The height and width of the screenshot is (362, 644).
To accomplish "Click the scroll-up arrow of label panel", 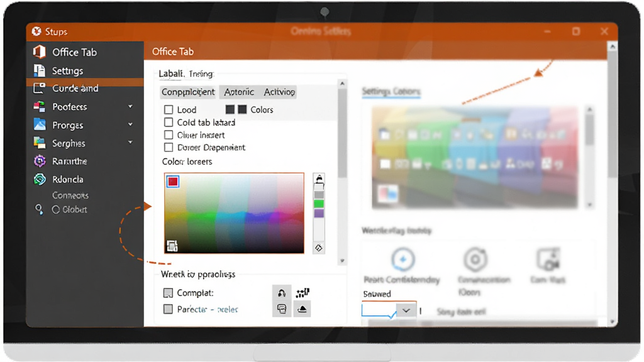I will coord(342,84).
